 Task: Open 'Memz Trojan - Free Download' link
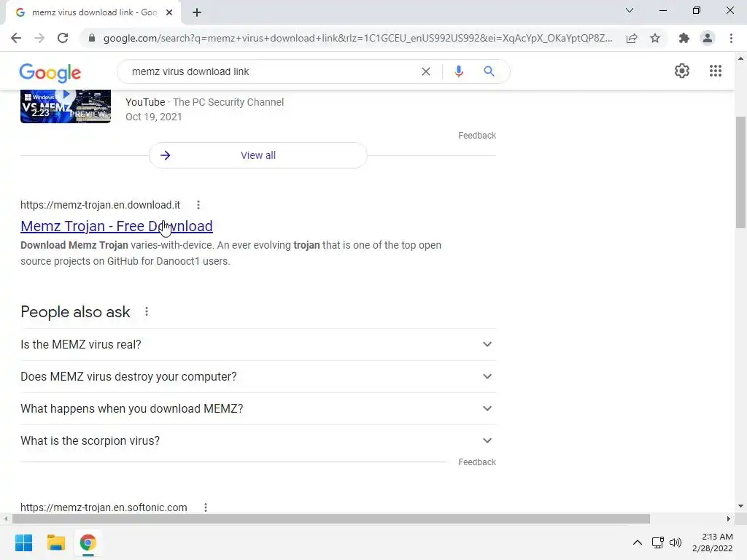[x=117, y=226]
